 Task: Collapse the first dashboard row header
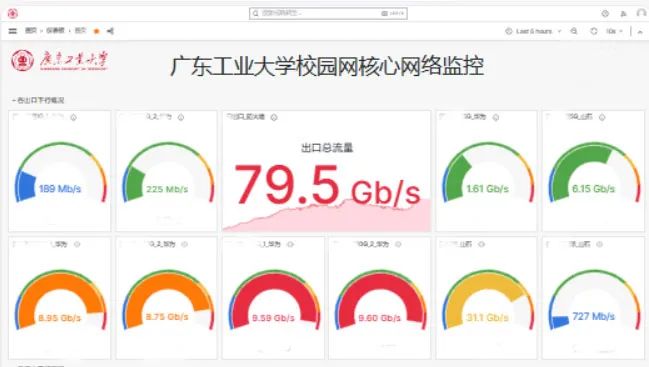pyautogui.click(x=38, y=100)
